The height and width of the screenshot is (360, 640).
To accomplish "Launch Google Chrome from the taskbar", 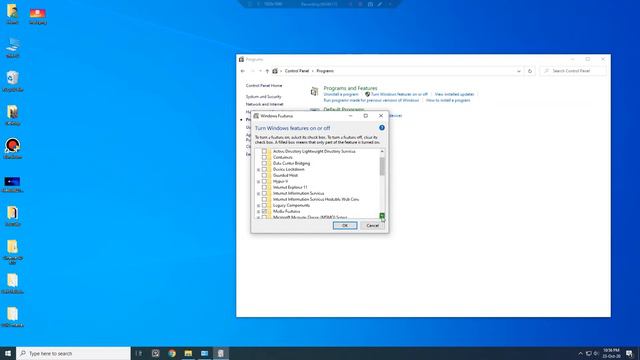I will point(172,353).
